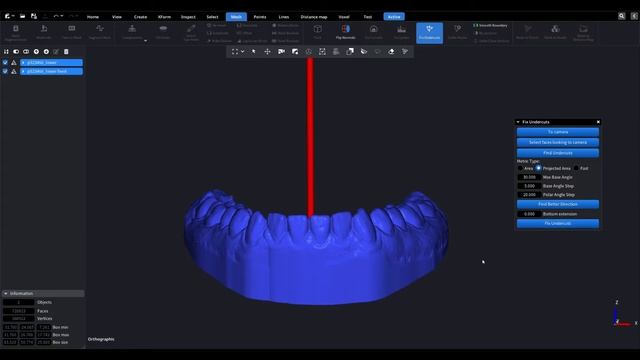Image resolution: width=640 pixels, height=360 pixels.
Task: Click the duplicate squares icon in viewport toolbar
Action: [350, 52]
